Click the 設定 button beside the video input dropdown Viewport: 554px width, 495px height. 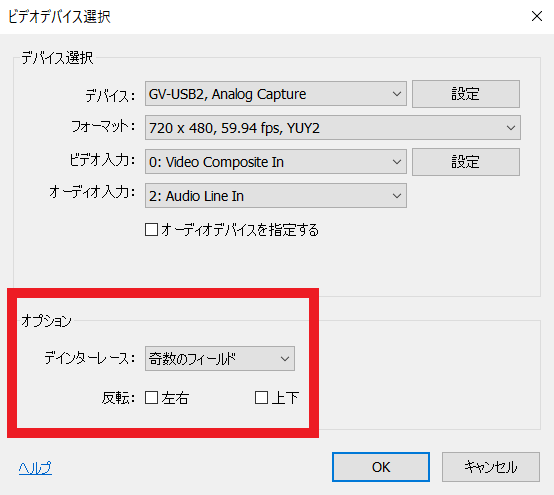point(466,162)
